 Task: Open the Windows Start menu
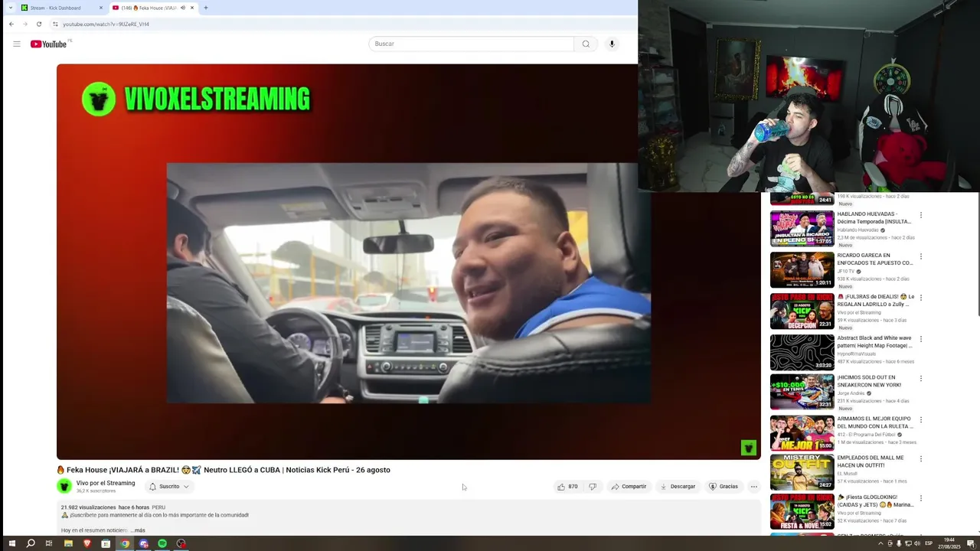coord(11,543)
